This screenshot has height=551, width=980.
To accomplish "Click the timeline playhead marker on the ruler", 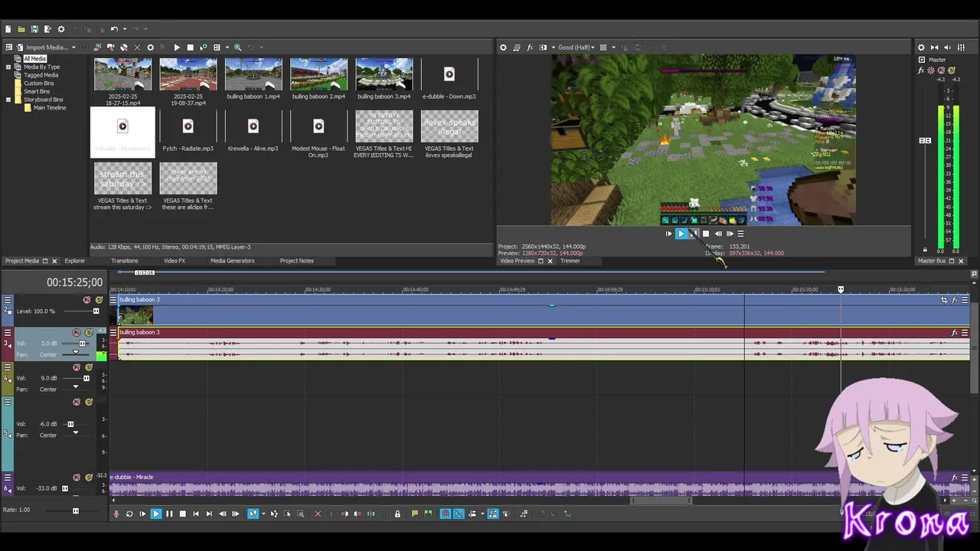I will pos(841,289).
